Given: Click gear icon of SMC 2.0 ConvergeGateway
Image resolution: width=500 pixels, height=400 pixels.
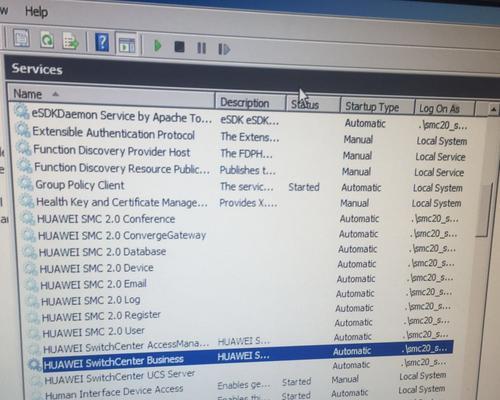Looking at the screenshot, I should point(29,235).
